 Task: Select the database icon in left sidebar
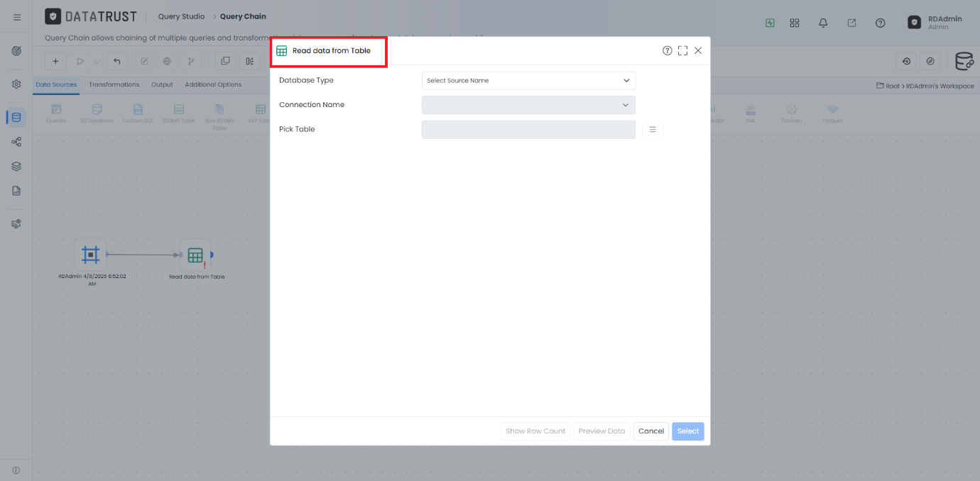tap(16, 117)
